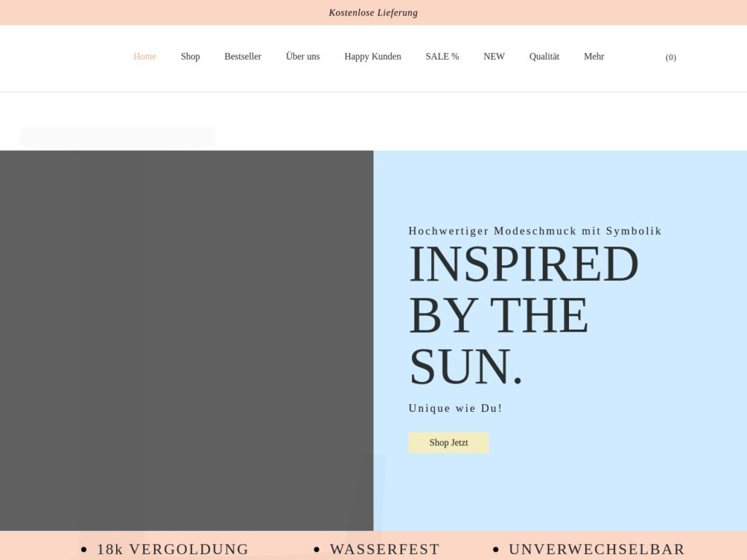Click the Hochwertiger Modeschmuck mit Symbolik text
This screenshot has width=747, height=560.
[535, 231]
